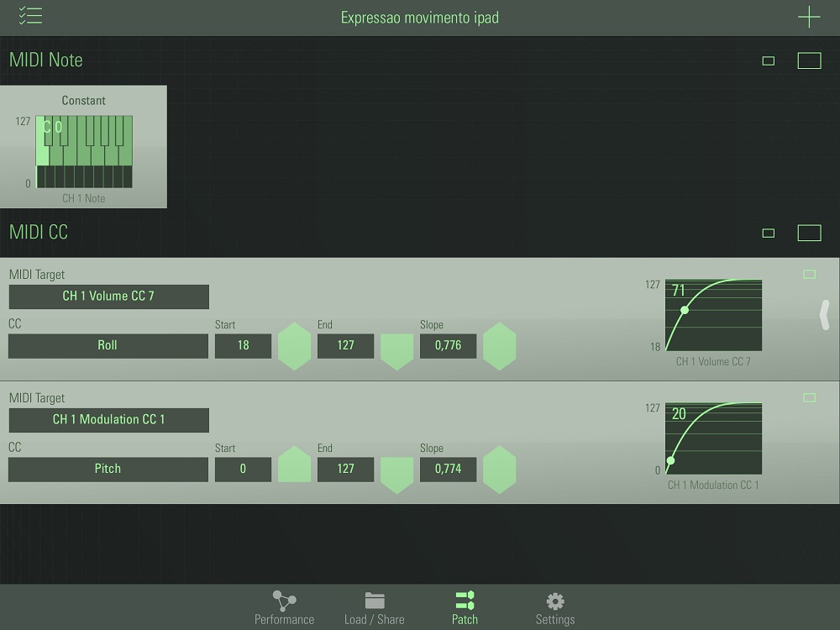Viewport: 840px width, 630px height.
Task: Adjust Slope hexagon control in Pitch row
Action: pyautogui.click(x=499, y=470)
